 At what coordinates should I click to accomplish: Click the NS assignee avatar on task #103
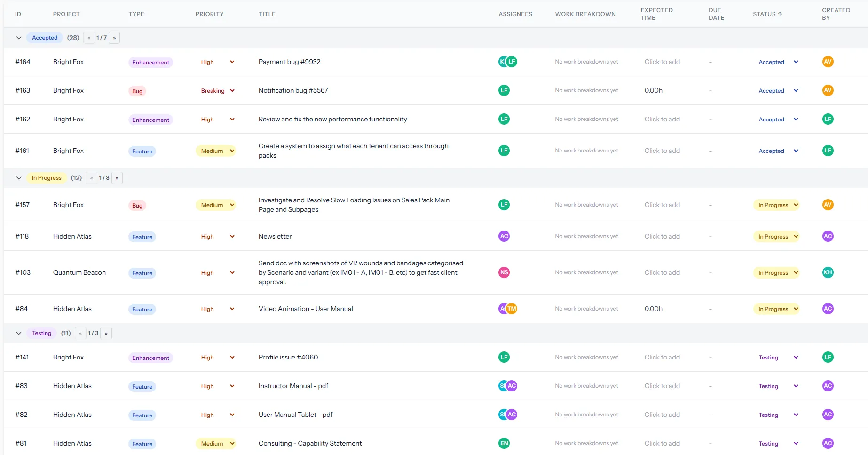tap(504, 272)
